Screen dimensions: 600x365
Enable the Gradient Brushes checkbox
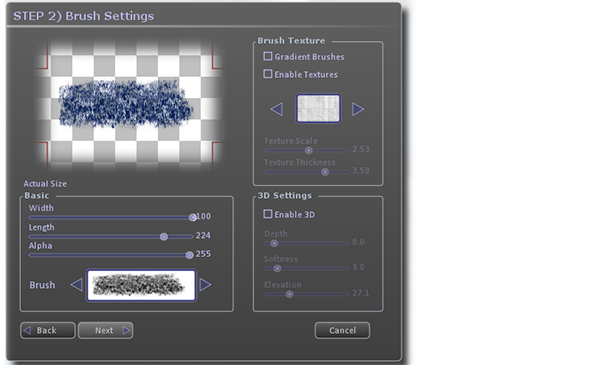tap(268, 56)
